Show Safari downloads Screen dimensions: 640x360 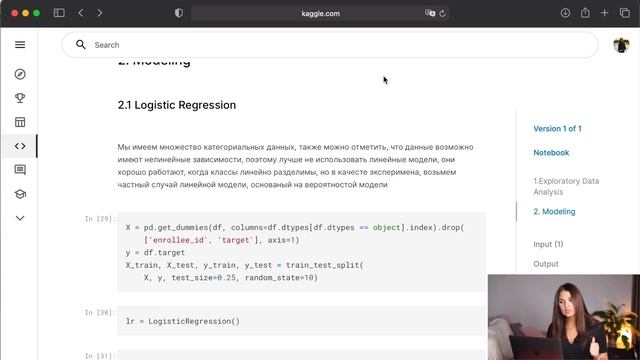[x=565, y=13]
